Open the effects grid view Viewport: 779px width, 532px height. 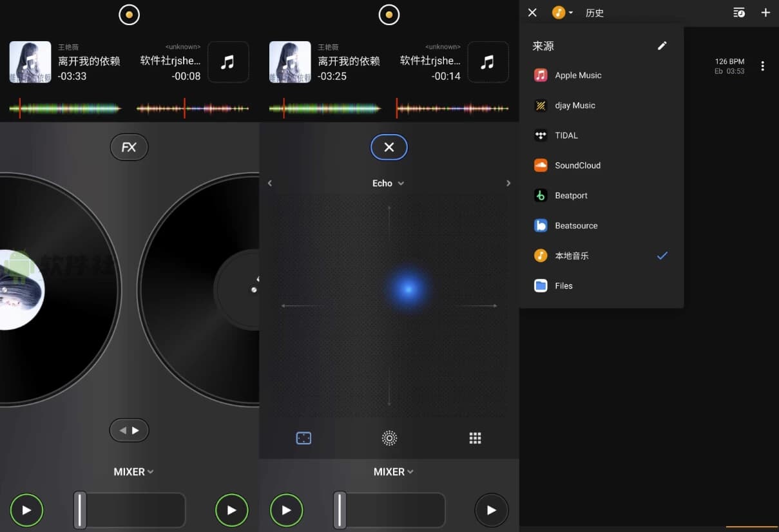pyautogui.click(x=475, y=438)
